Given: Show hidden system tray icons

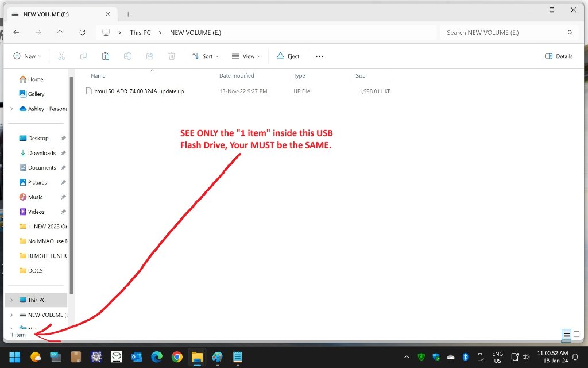Looking at the screenshot, I should pos(407,357).
